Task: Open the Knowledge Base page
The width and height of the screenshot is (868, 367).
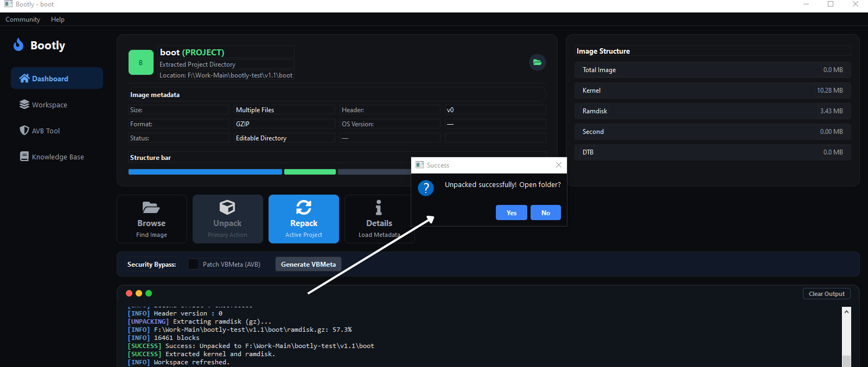Action: pos(57,156)
